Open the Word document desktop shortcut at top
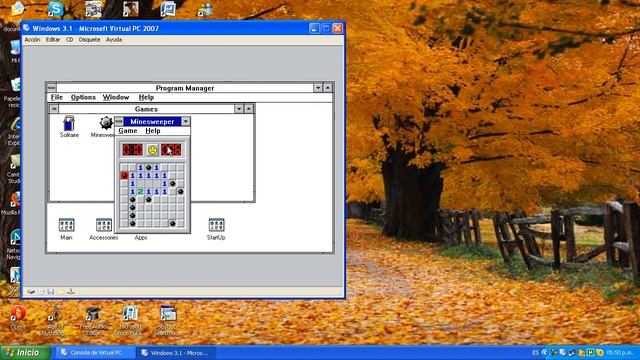The image size is (640, 360). coord(168,9)
